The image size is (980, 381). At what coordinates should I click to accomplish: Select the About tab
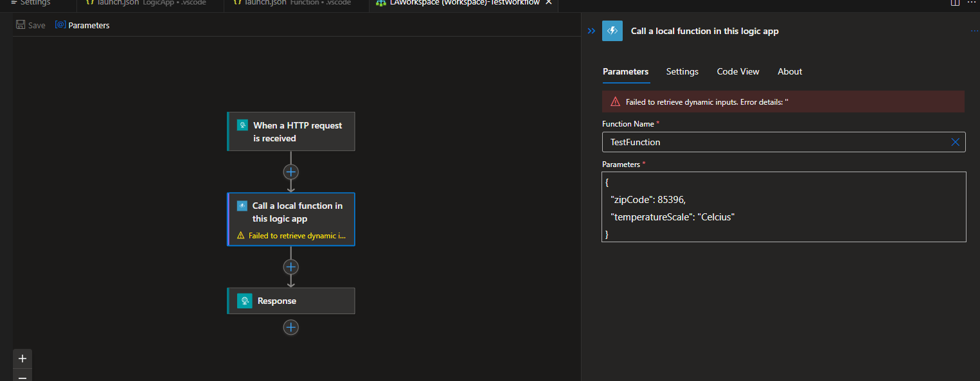click(789, 71)
